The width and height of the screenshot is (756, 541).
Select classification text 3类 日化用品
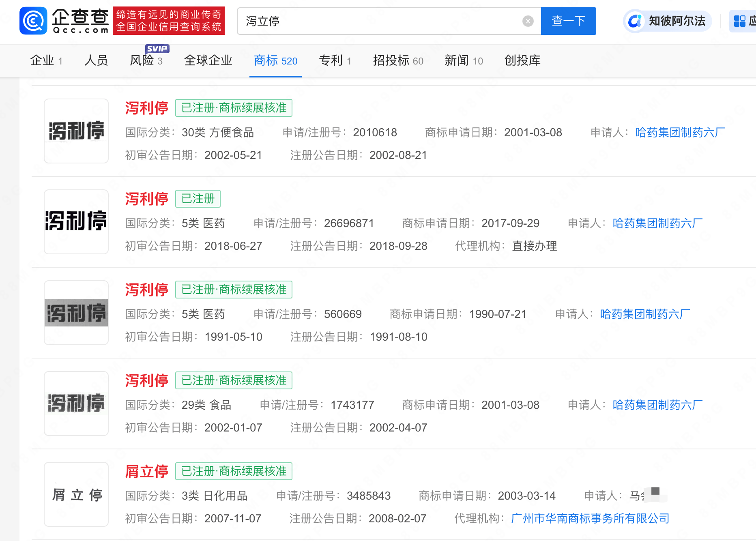tap(215, 496)
